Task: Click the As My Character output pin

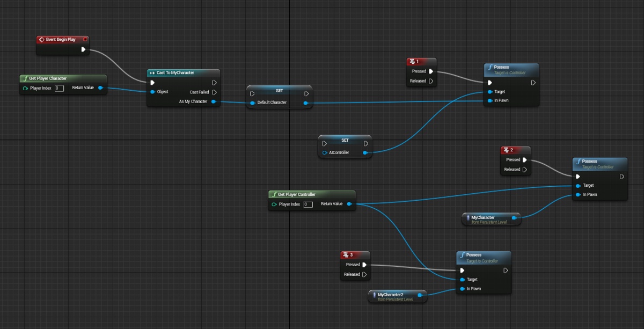Action: click(x=214, y=101)
